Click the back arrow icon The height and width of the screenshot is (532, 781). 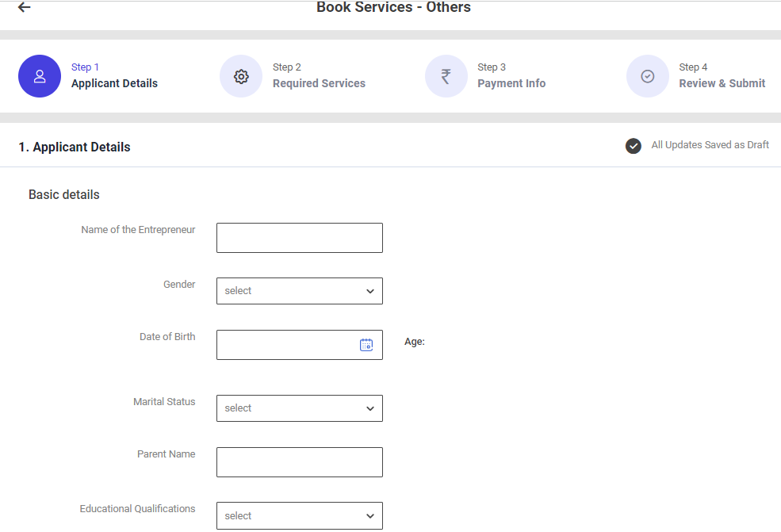pyautogui.click(x=25, y=8)
